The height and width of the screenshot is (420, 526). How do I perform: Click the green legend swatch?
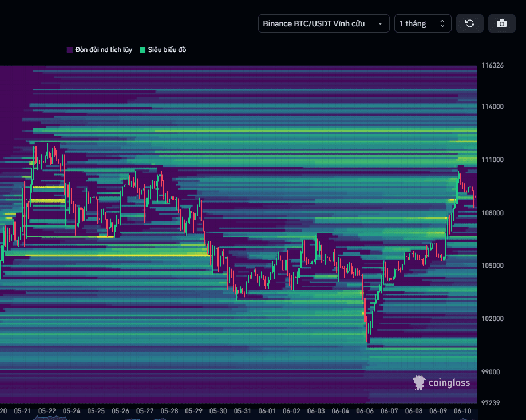point(143,50)
